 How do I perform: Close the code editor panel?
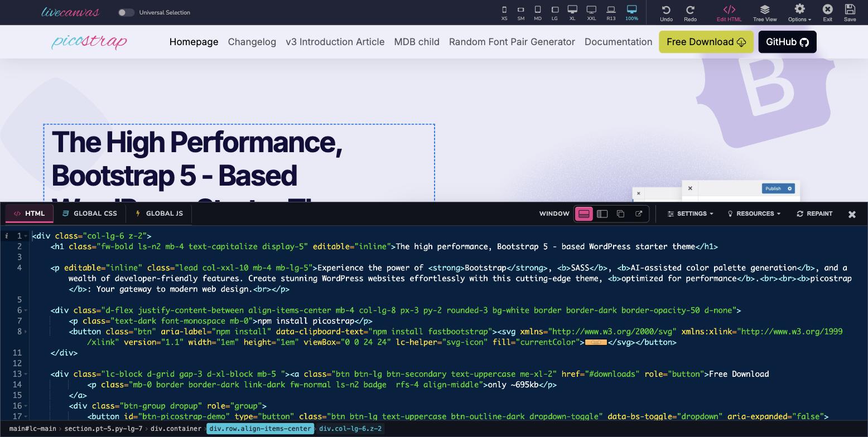[x=852, y=214]
